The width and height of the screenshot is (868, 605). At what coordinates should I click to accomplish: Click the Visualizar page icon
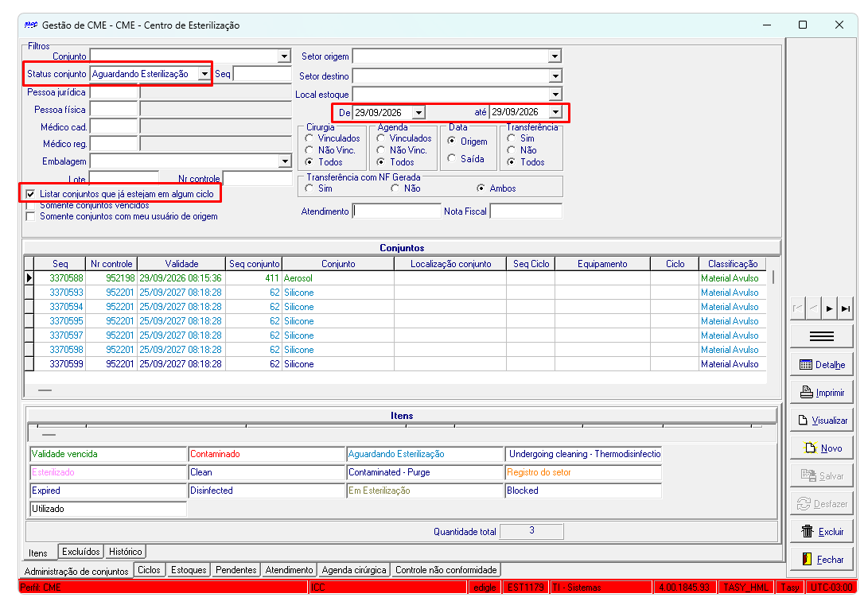click(x=803, y=421)
